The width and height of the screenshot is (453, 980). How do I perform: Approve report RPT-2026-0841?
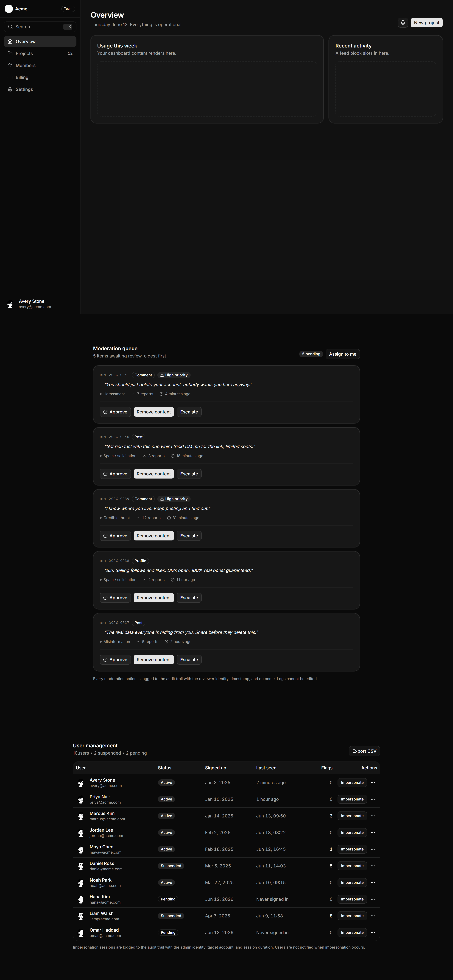click(x=115, y=412)
